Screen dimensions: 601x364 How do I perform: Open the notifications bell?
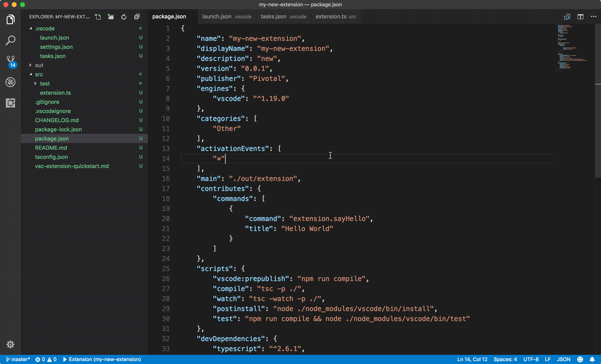coord(593,359)
